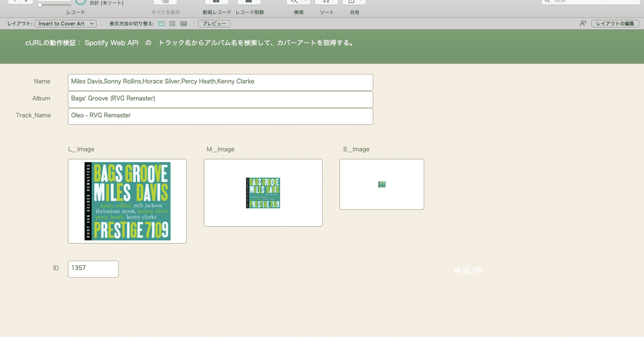Switch to Table view icon
644x337 pixels.
184,24
